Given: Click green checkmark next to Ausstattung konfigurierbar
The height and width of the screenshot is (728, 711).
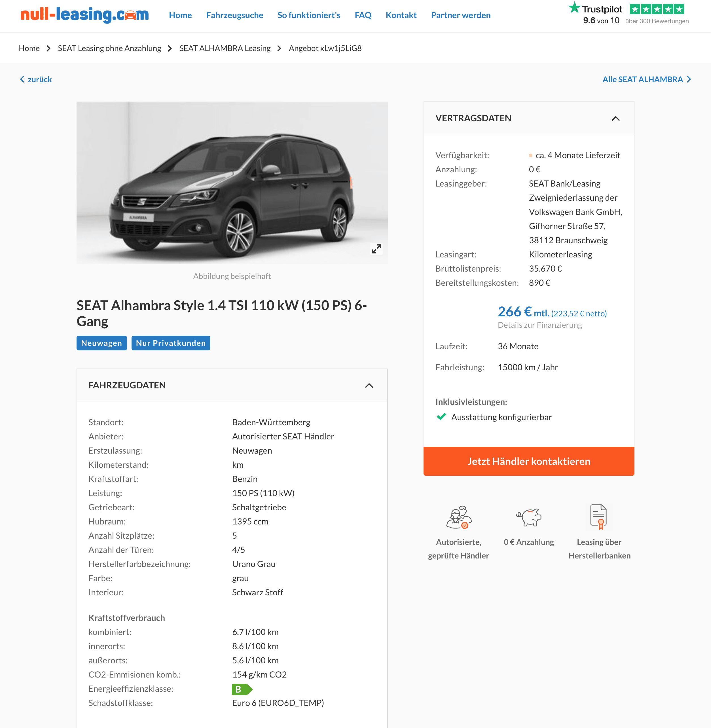Looking at the screenshot, I should pyautogui.click(x=441, y=417).
